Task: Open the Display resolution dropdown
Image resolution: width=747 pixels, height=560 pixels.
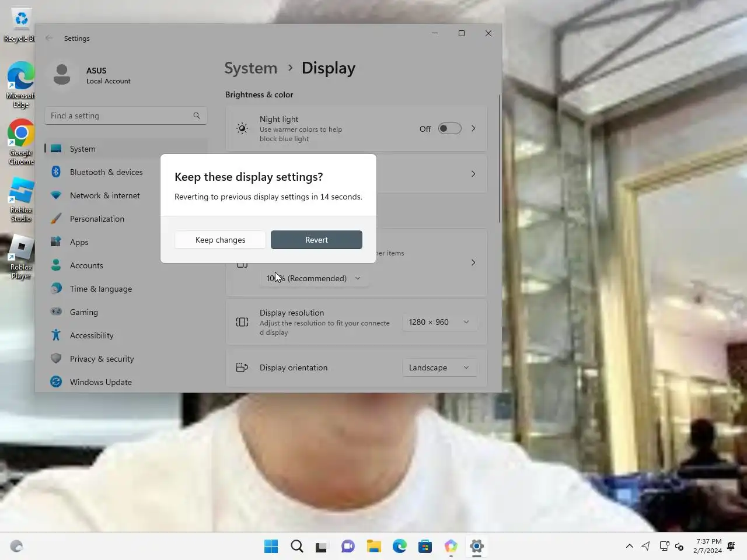Action: (x=439, y=322)
